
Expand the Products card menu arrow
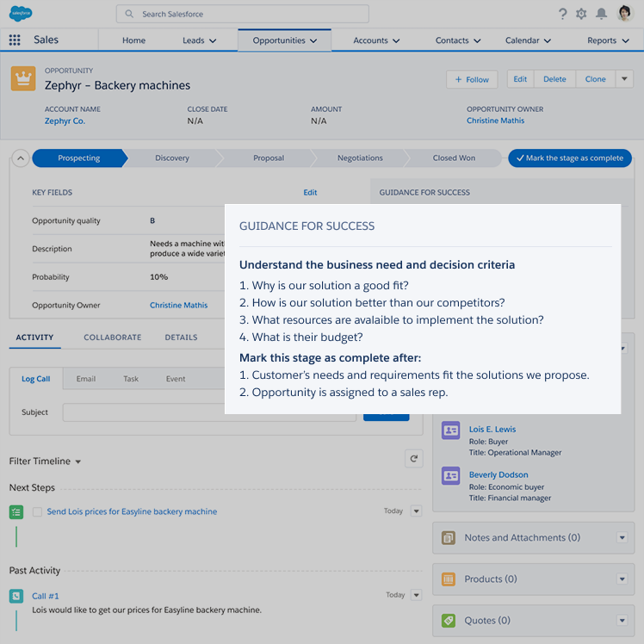pos(622,579)
